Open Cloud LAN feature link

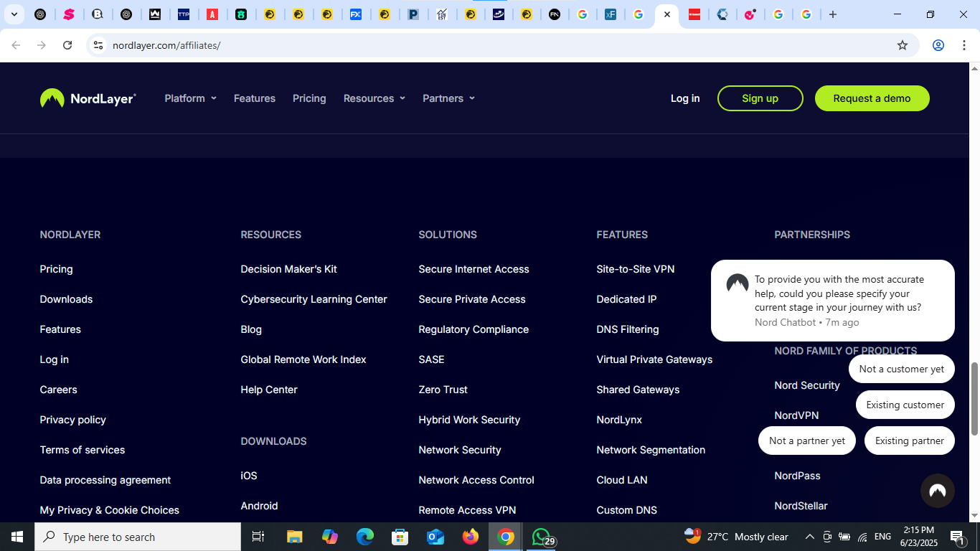click(x=622, y=480)
